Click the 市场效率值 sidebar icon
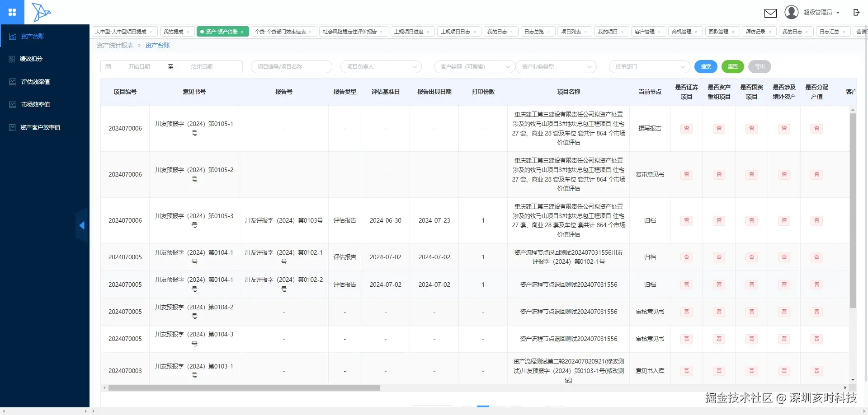 click(x=13, y=104)
